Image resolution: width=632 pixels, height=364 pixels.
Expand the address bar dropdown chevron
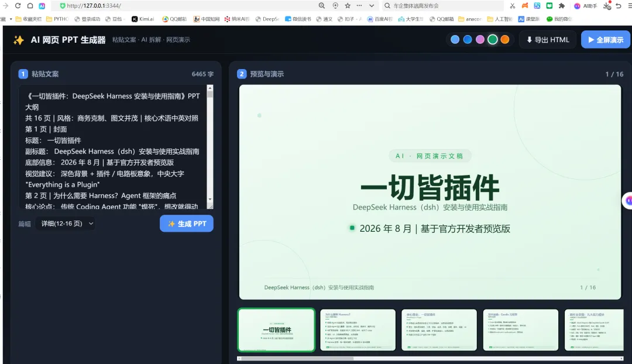371,6
